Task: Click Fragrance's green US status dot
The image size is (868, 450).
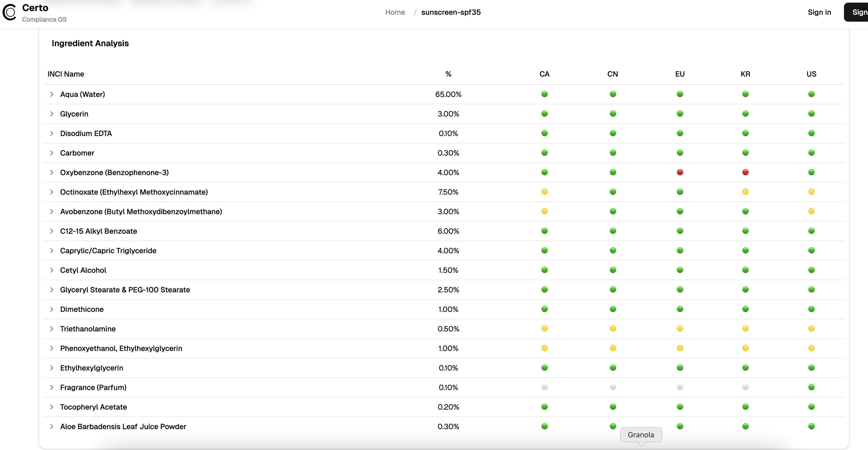Action: 812,387
